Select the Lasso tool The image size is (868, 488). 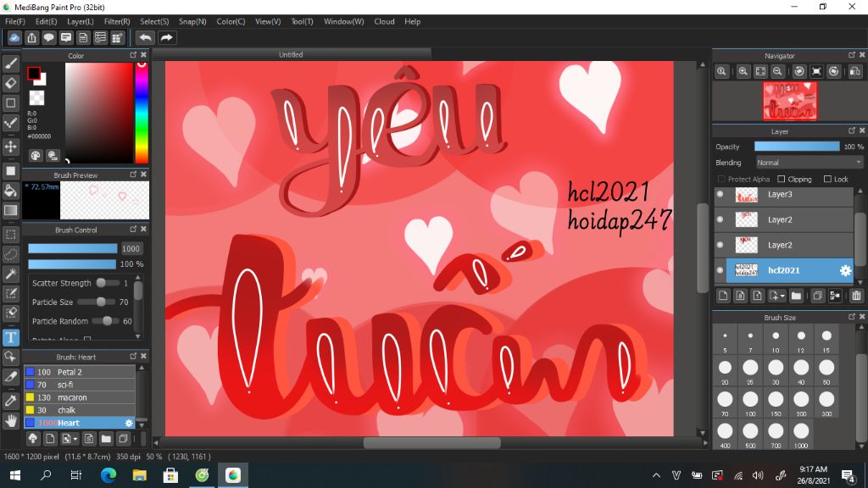pyautogui.click(x=10, y=254)
